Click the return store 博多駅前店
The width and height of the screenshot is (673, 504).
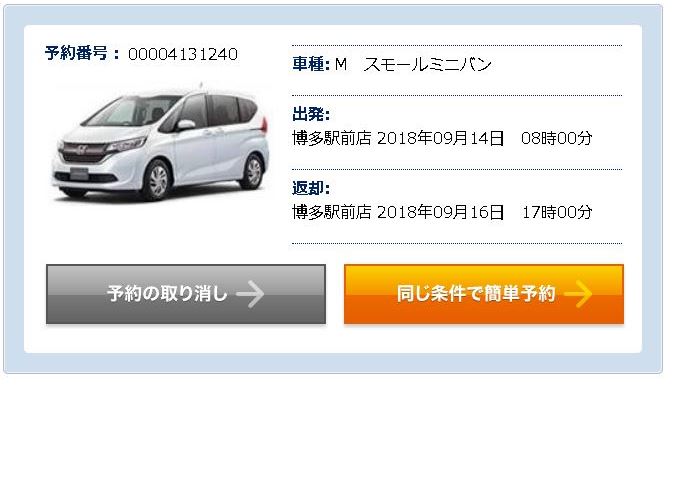(x=332, y=212)
